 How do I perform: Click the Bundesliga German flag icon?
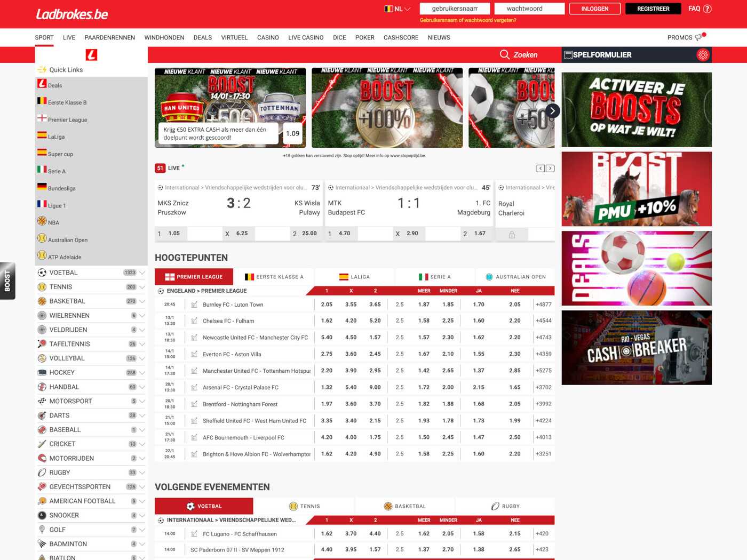(42, 187)
